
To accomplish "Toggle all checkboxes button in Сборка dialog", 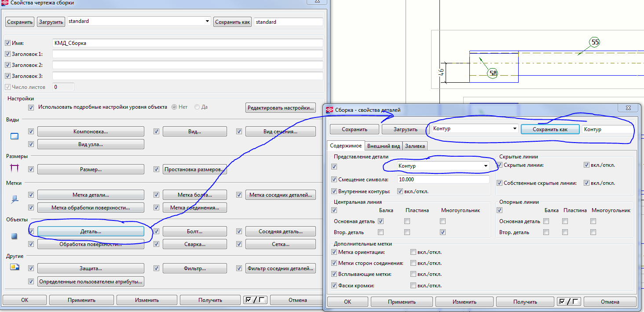I will (x=568, y=301).
